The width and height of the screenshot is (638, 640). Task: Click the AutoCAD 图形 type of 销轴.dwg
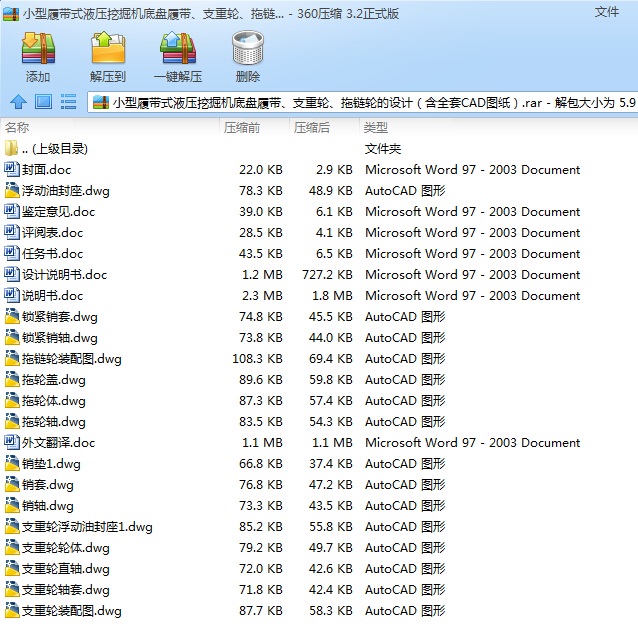[x=405, y=505]
